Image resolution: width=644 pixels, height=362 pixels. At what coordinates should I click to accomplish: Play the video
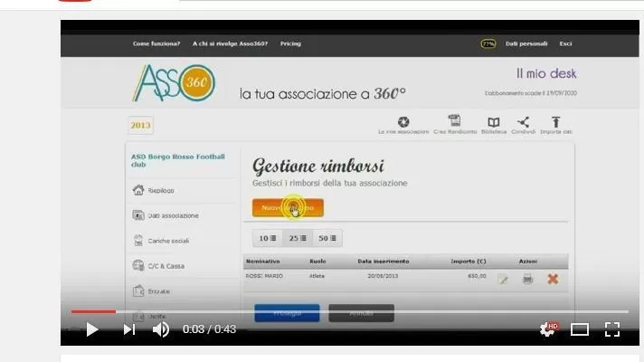(x=92, y=329)
